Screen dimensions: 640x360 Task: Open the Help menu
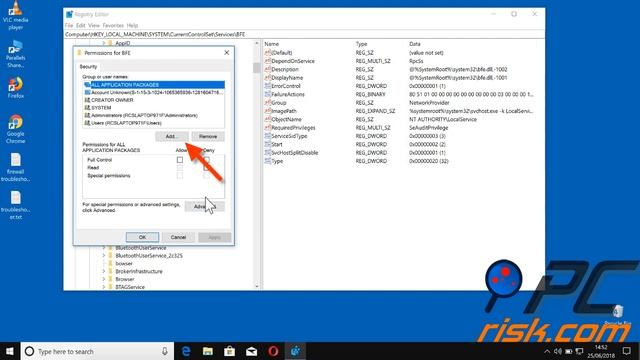tap(132, 25)
